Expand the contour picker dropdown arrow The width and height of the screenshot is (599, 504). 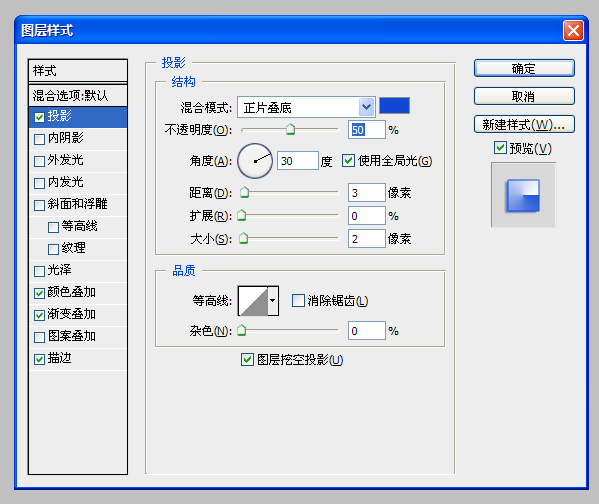point(273,301)
